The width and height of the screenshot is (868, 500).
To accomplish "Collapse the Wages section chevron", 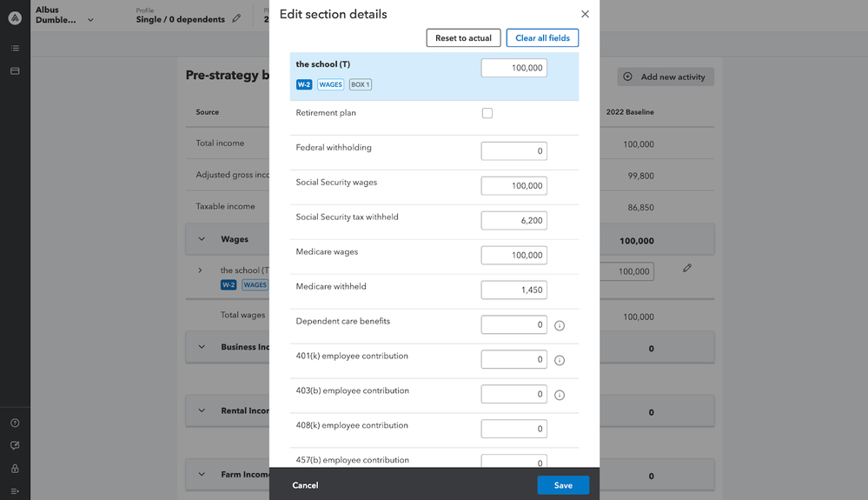I will (x=202, y=239).
